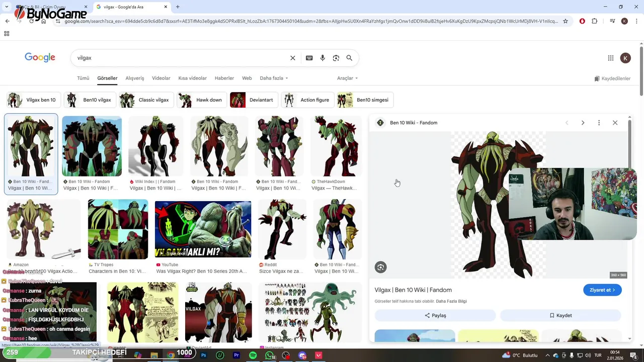
Task: Select the Deviantart filter chip
Action: pyautogui.click(x=254, y=100)
